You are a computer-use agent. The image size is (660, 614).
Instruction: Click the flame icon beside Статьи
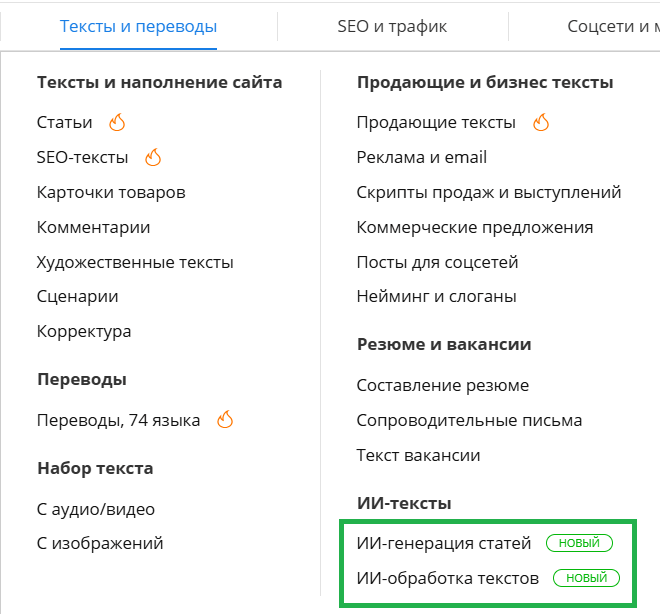[117, 122]
